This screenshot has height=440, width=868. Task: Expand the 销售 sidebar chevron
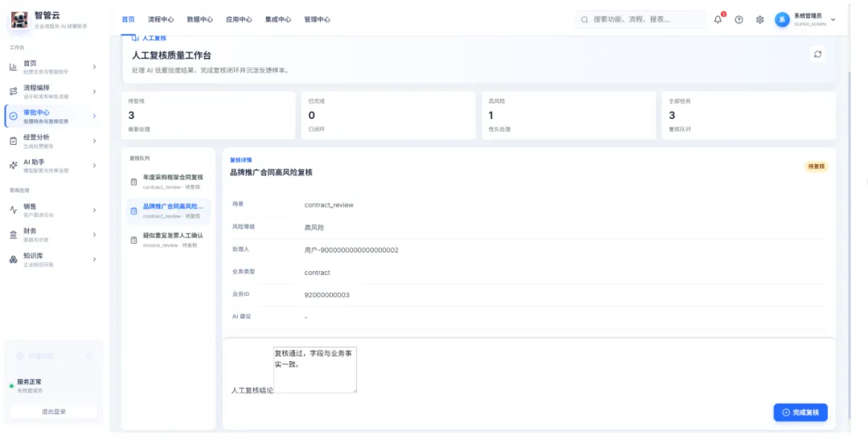94,210
